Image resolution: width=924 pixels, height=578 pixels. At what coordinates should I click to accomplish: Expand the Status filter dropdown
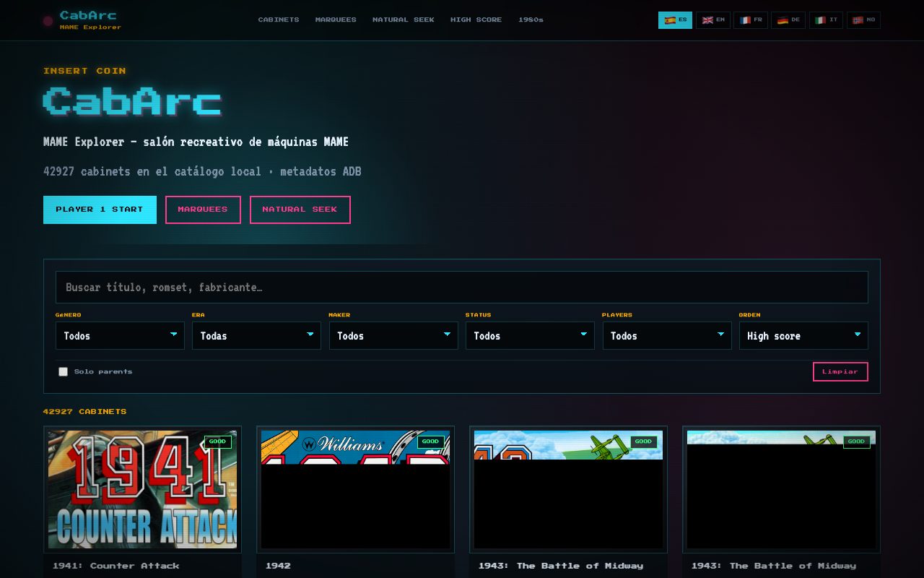[530, 336]
